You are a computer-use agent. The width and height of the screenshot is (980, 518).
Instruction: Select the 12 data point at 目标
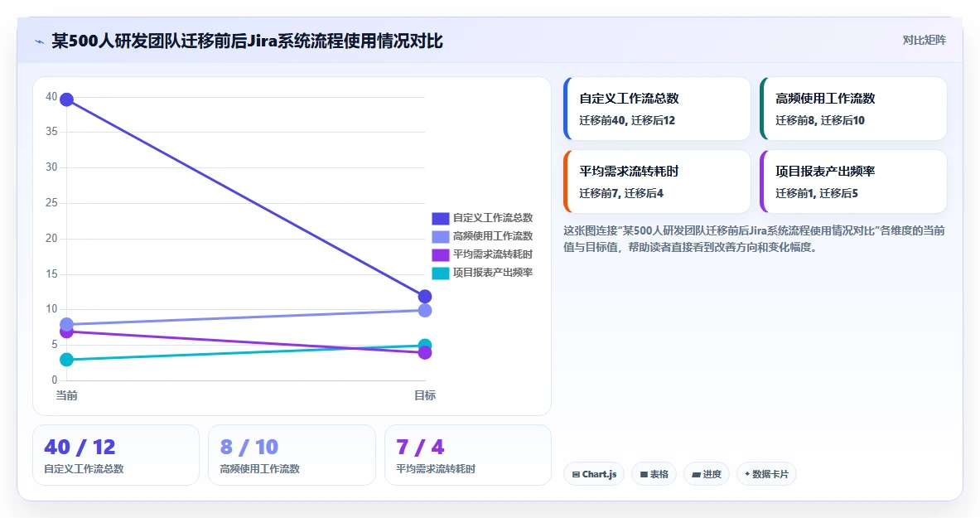tap(425, 297)
